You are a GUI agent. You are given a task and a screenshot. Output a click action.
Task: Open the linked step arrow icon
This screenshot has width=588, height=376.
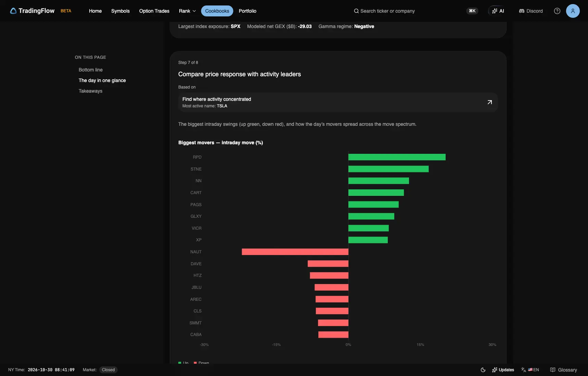click(489, 102)
